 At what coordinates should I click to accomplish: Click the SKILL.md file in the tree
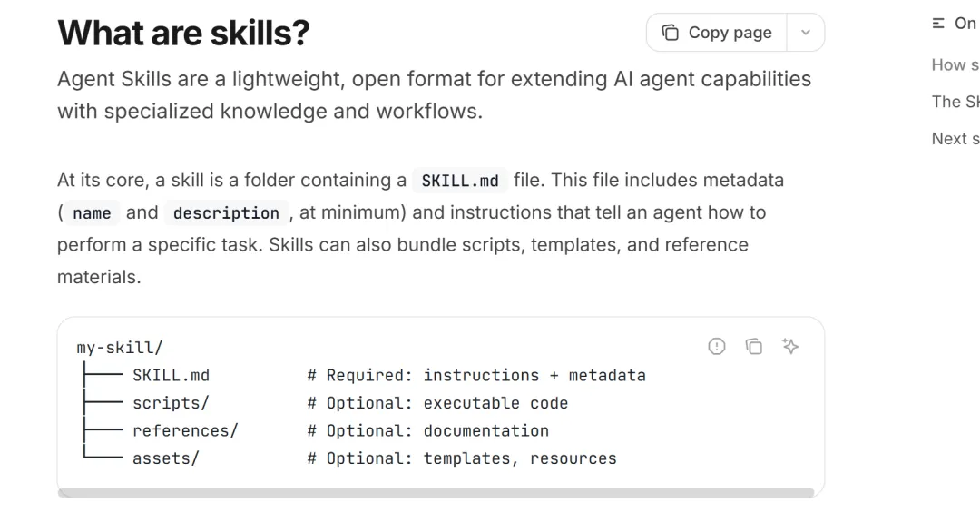(171, 375)
